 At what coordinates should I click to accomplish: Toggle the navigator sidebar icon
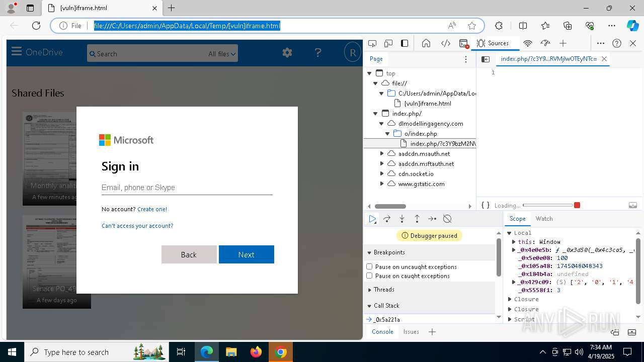click(486, 59)
